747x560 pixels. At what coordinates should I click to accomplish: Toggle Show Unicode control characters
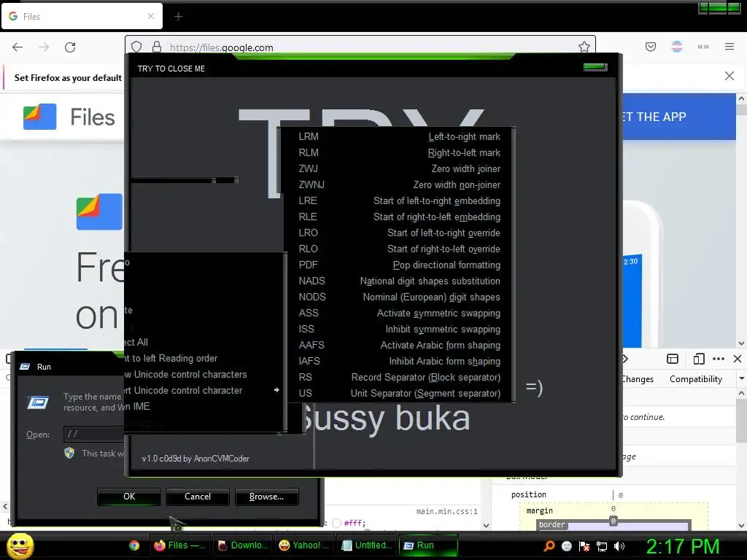pyautogui.click(x=204, y=374)
